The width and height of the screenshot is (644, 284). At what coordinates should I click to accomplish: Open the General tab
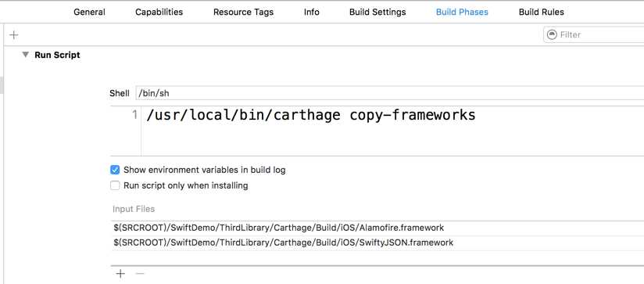89,12
